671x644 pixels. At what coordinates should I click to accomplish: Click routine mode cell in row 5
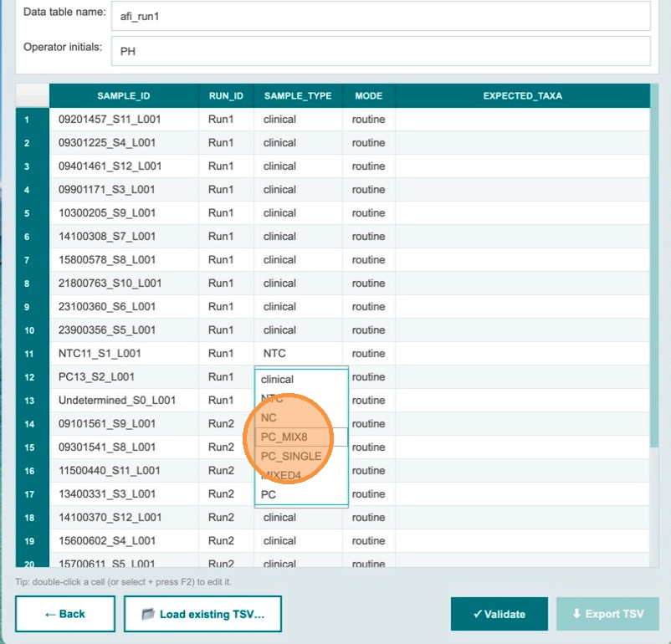pos(368,212)
